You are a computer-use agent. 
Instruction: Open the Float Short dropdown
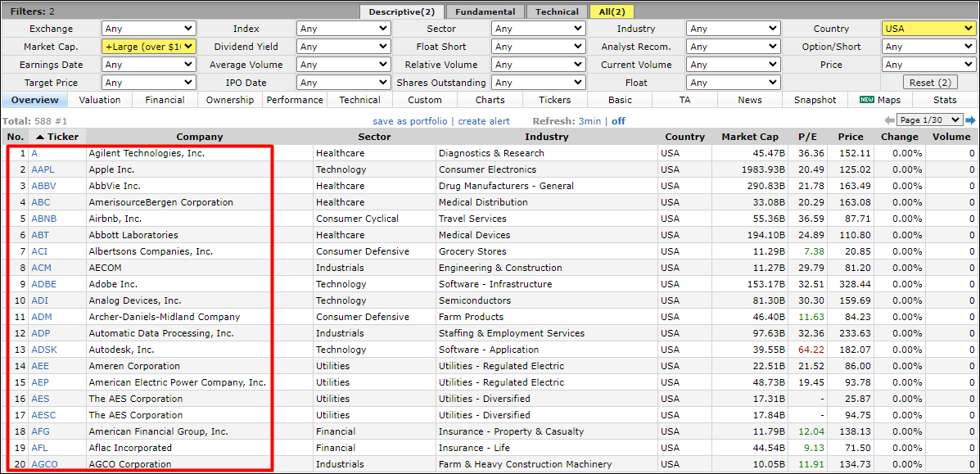point(539,47)
